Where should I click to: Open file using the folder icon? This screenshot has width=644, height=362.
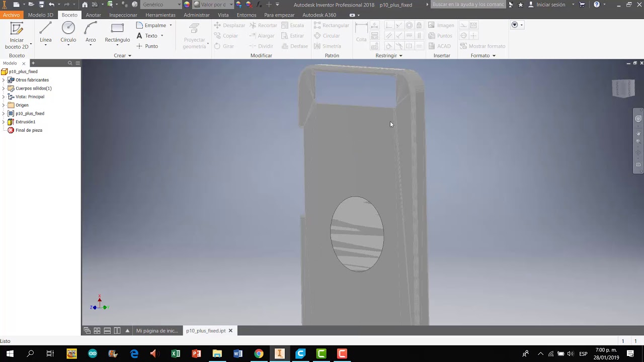tap(31, 5)
